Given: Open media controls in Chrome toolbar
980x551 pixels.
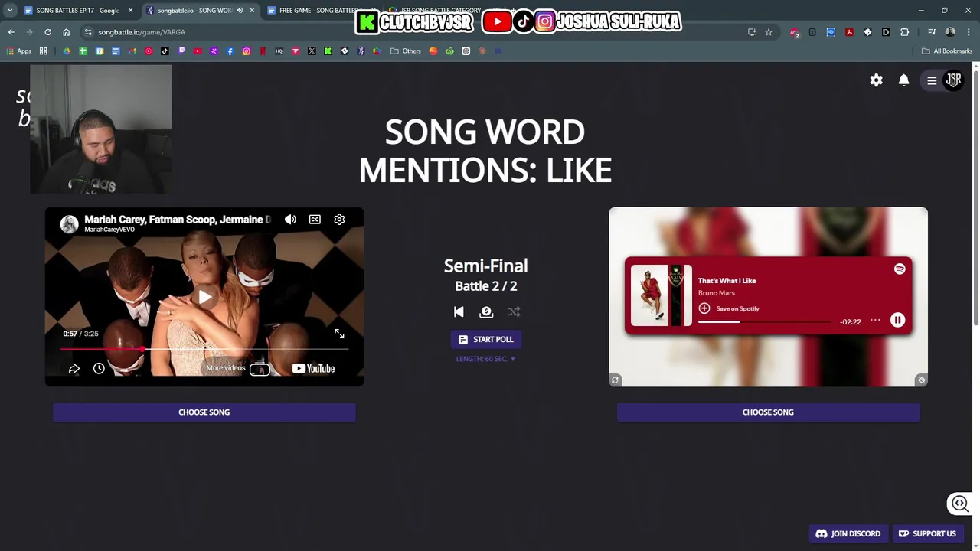Looking at the screenshot, I should point(932,32).
